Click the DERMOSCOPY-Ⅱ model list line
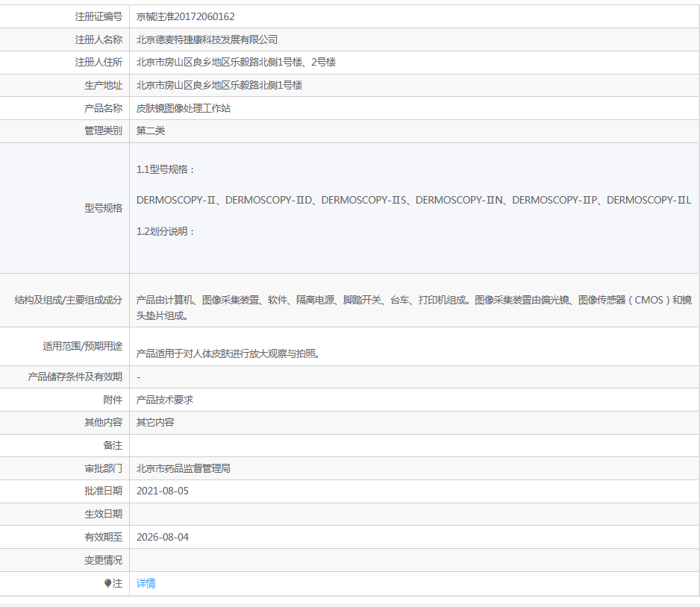 point(413,200)
